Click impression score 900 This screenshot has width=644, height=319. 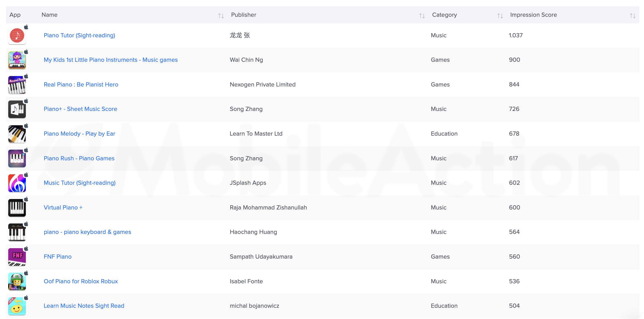pyautogui.click(x=515, y=60)
